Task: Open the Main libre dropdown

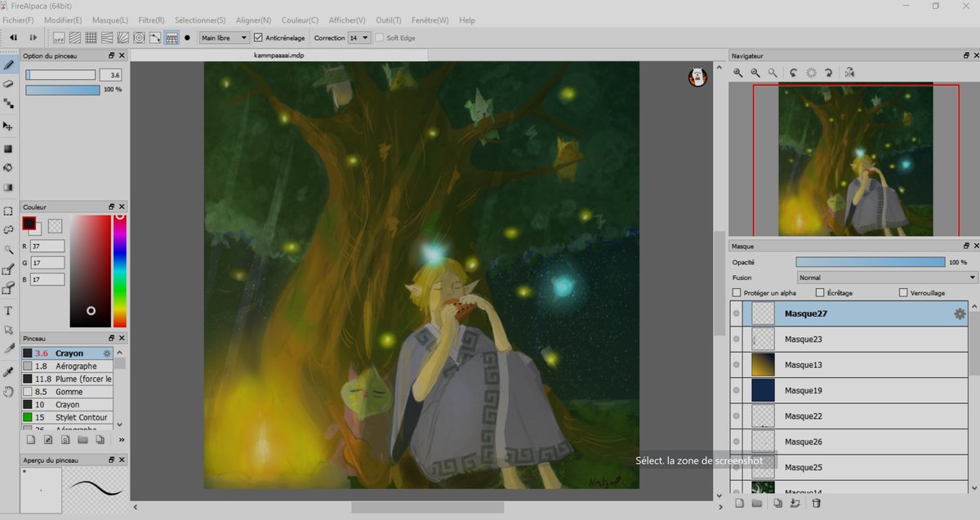Action: pyautogui.click(x=225, y=38)
